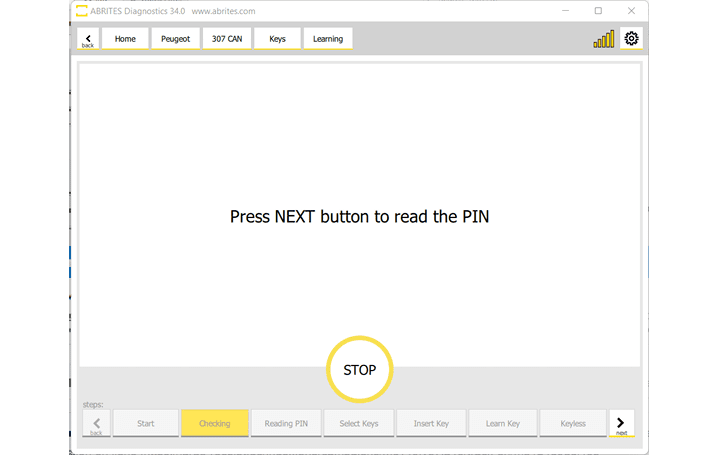Image resolution: width=719 pixels, height=455 pixels.
Task: Go to the Reading PIN step
Action: [x=286, y=423]
